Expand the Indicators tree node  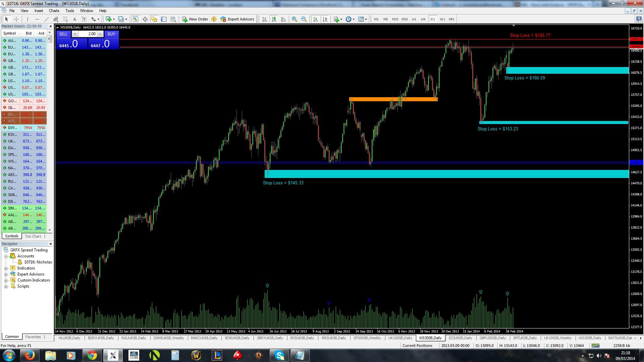6,268
